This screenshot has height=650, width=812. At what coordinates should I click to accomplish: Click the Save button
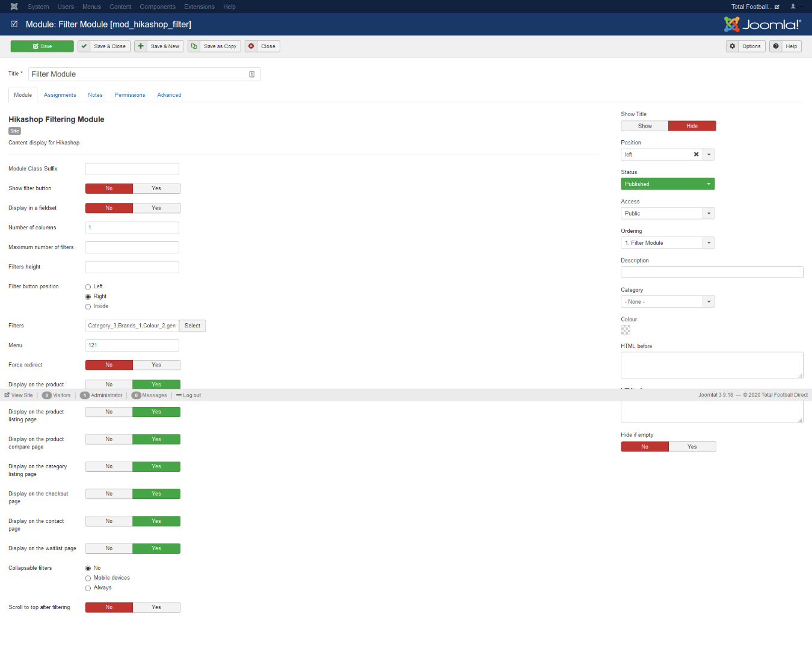pos(42,46)
